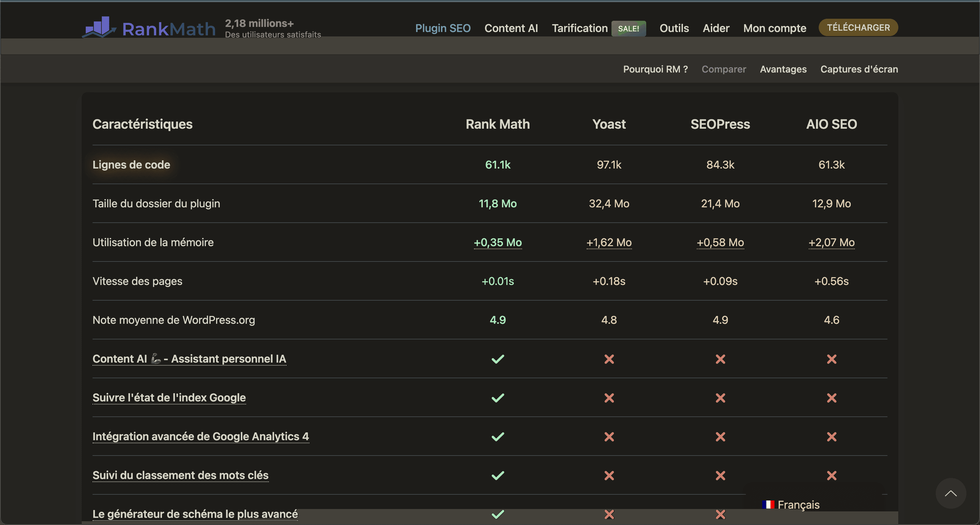Click Rank Math checkmark for Google index row
Image resolution: width=980 pixels, height=525 pixels.
(497, 398)
